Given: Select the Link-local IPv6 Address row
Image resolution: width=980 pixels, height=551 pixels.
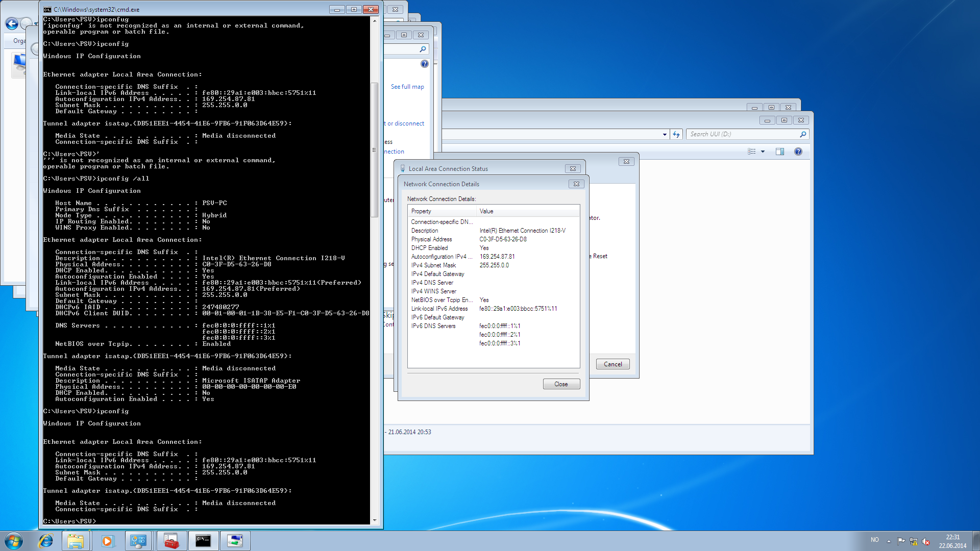Looking at the screenshot, I should pos(493,309).
